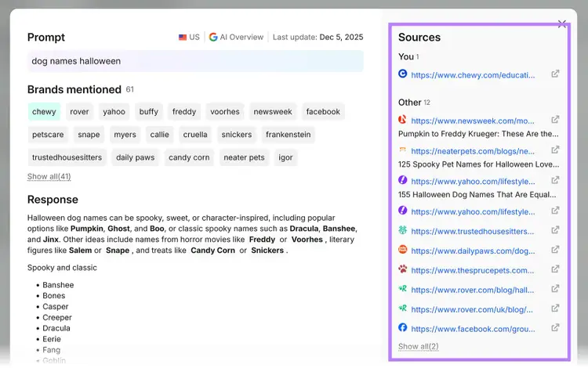Click '125 Spooky Pet Names' source title

pyautogui.click(x=478, y=164)
